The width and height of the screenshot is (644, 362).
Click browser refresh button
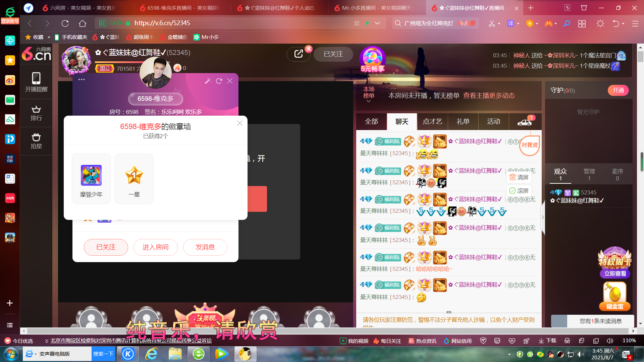(65, 23)
